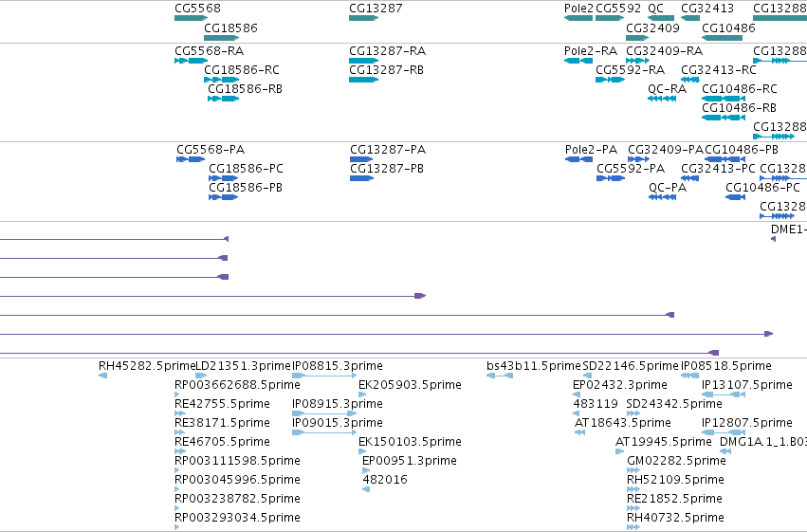807x532 pixels.
Task: Select protein CG10486-PB
Action: coord(725,159)
